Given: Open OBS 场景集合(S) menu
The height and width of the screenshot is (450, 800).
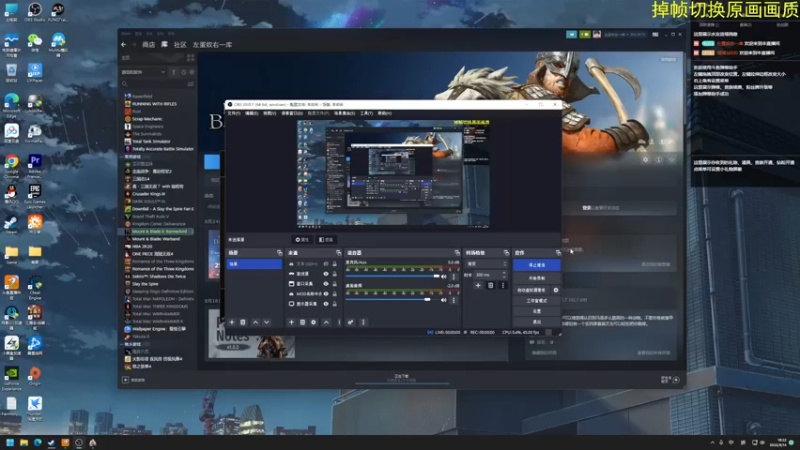Looking at the screenshot, I should pos(344,113).
